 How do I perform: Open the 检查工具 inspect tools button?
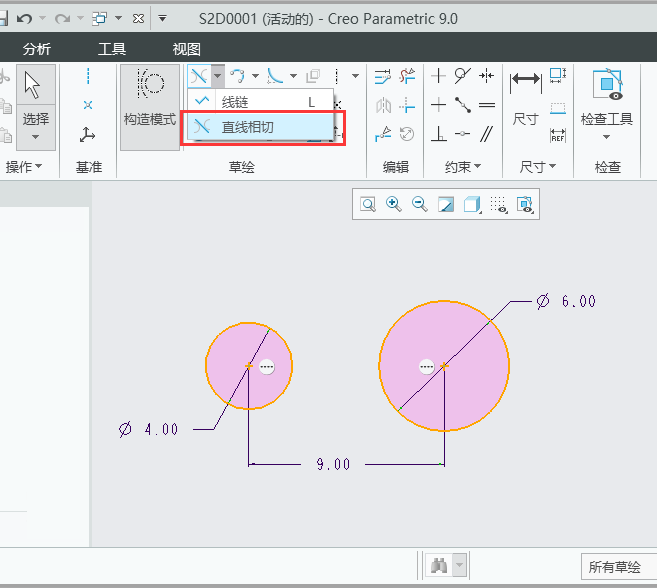click(x=607, y=105)
